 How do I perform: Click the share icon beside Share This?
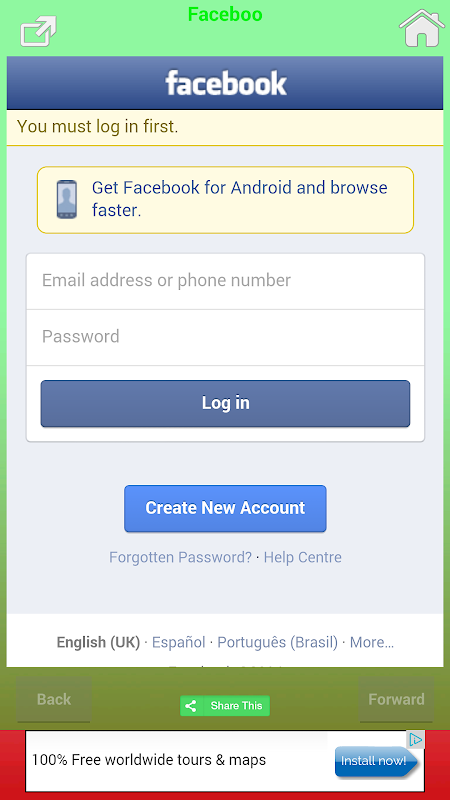[x=191, y=706]
